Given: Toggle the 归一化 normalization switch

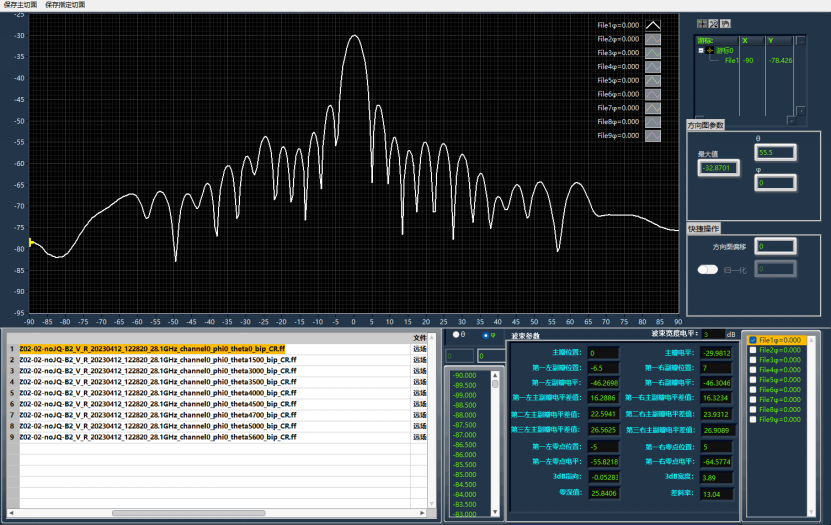Looking at the screenshot, I should [x=708, y=269].
